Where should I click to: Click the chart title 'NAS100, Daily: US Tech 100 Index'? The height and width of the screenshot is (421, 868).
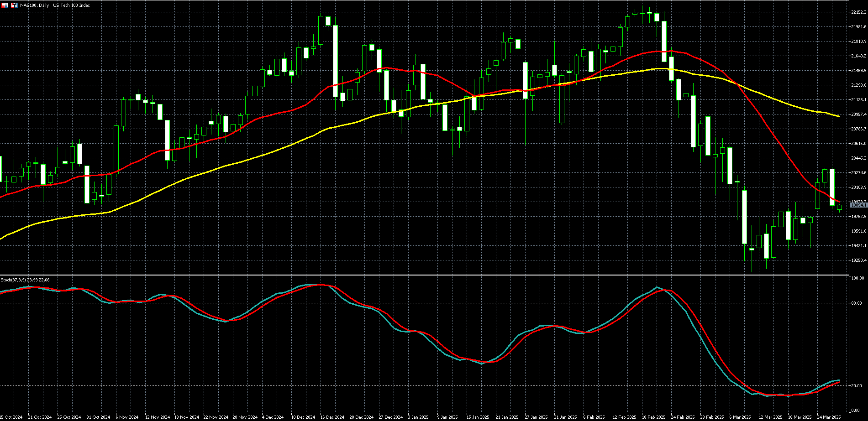[55, 5]
